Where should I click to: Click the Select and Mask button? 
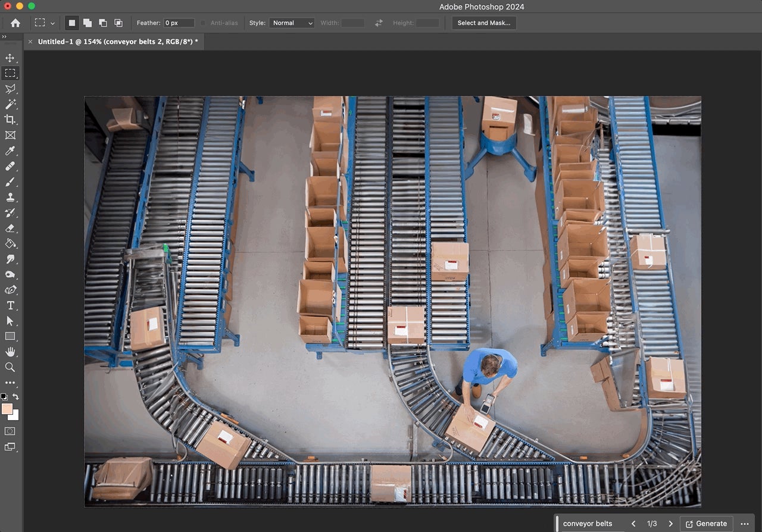484,23
